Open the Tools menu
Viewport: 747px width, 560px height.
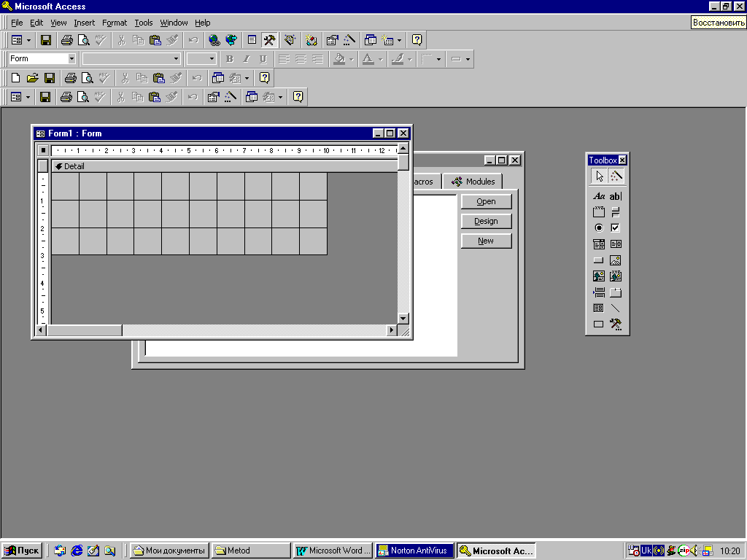tap(144, 23)
